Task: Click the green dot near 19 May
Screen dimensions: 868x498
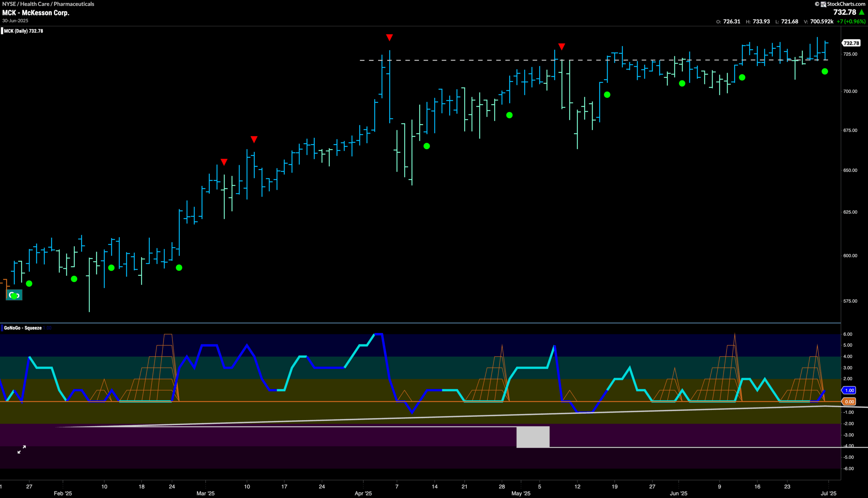Action: click(607, 95)
